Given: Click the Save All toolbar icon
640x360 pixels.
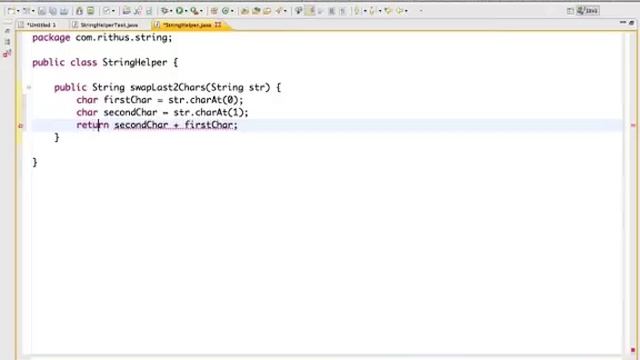Looking at the screenshot, I should tap(53, 11).
